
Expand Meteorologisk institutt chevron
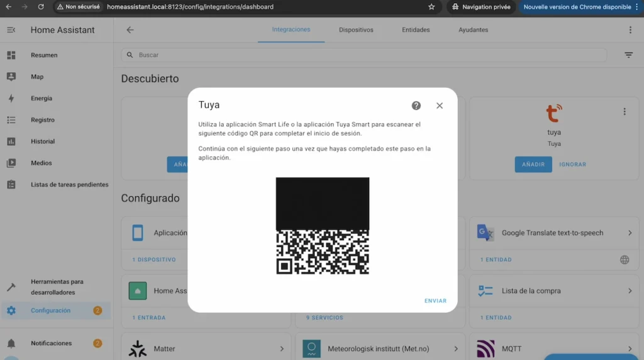coord(456,349)
